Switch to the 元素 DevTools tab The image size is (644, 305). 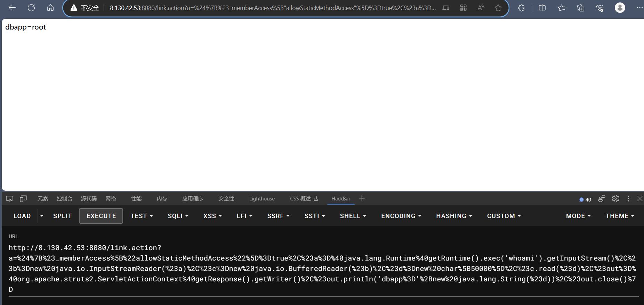[x=43, y=199]
